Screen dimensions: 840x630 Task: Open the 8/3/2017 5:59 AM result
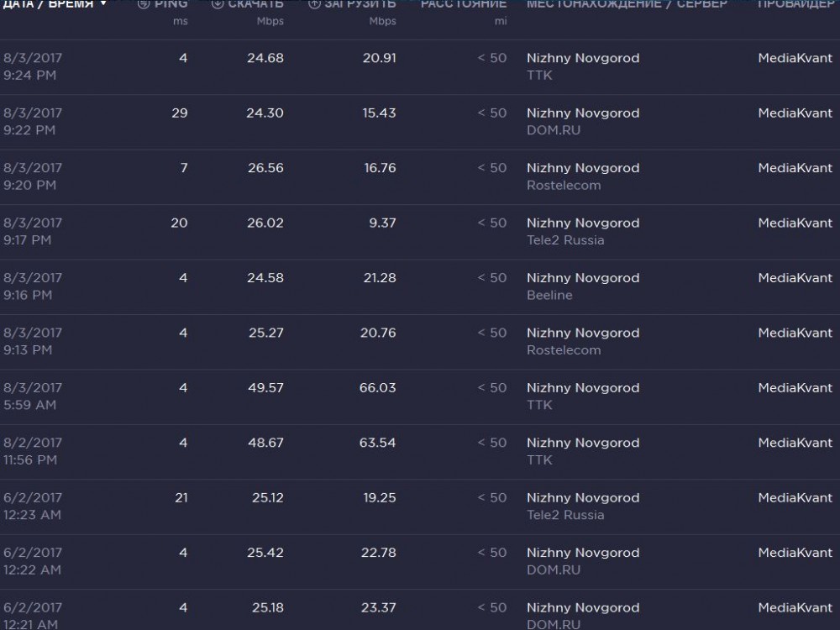click(33, 396)
